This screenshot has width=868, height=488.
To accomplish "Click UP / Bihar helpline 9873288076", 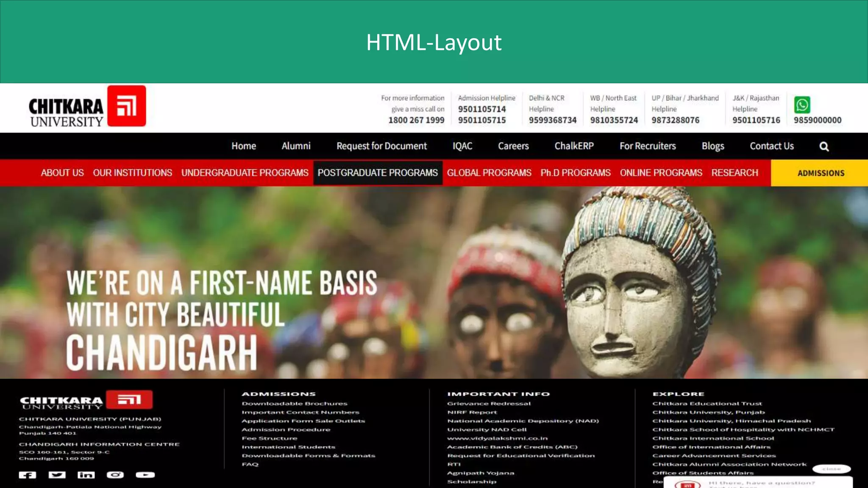I will (676, 120).
